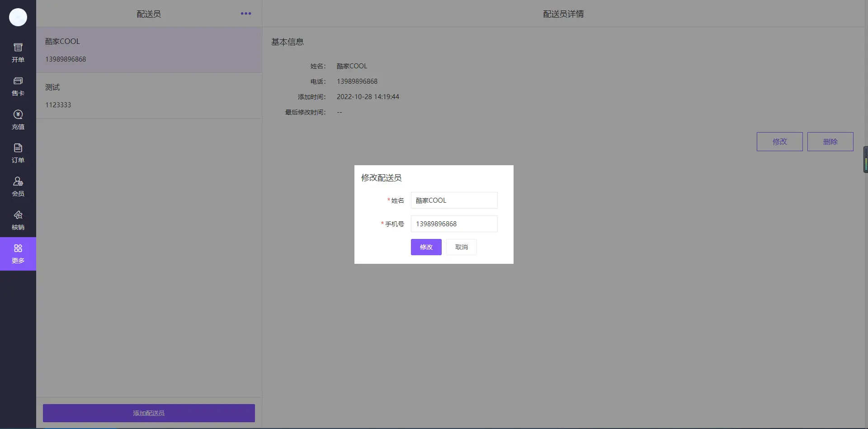Click the user avatar in sidebar
The width and height of the screenshot is (868, 429).
(x=18, y=17)
